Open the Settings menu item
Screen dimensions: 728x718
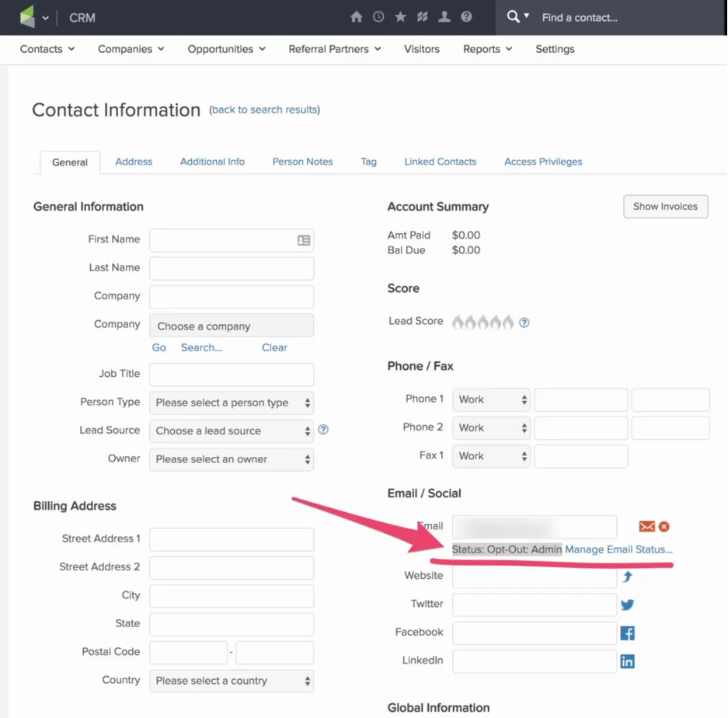[555, 49]
